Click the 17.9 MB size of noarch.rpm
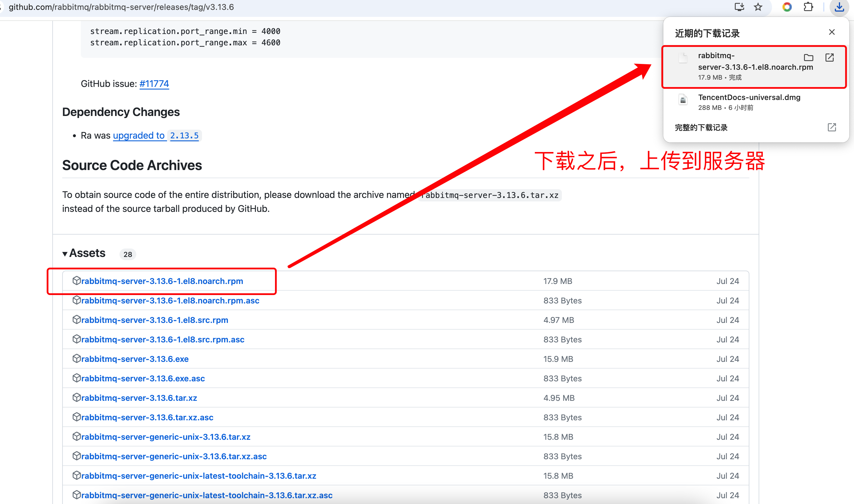Viewport: 854px width, 504px height. (558, 281)
